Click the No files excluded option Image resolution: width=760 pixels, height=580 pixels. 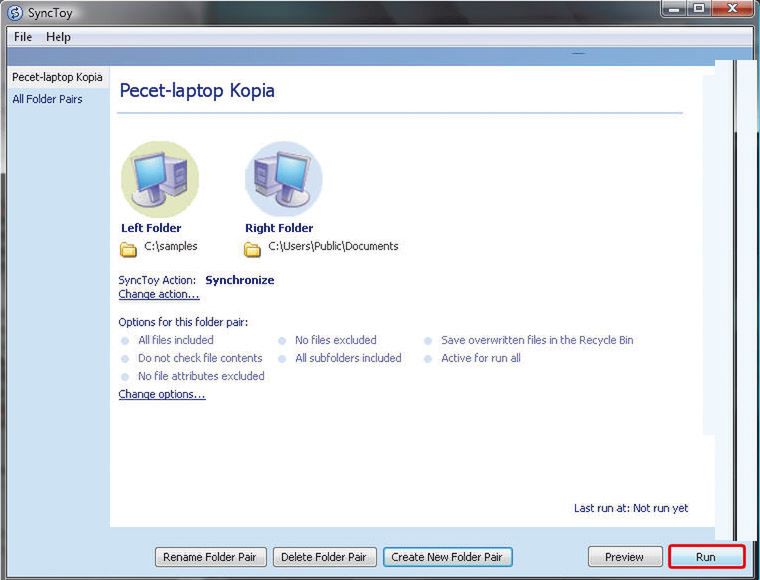(x=335, y=340)
